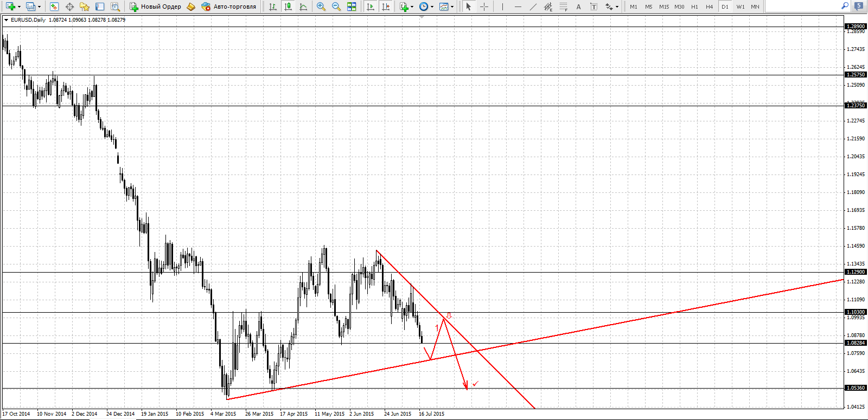Switch to the H1 timeframe
The image size is (868, 420).
click(694, 7)
